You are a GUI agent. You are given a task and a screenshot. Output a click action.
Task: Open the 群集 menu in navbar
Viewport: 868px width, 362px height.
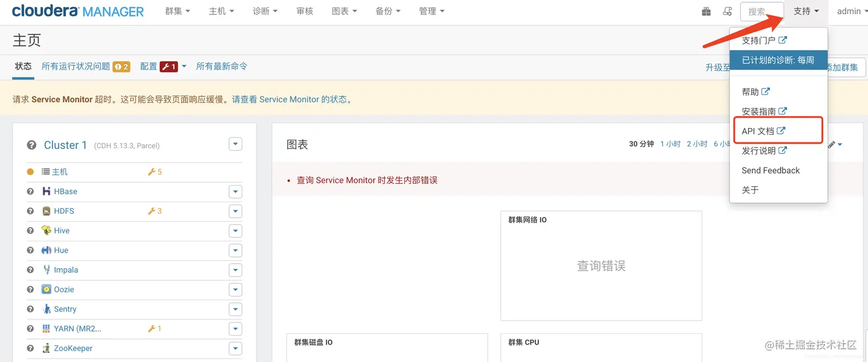pos(177,11)
